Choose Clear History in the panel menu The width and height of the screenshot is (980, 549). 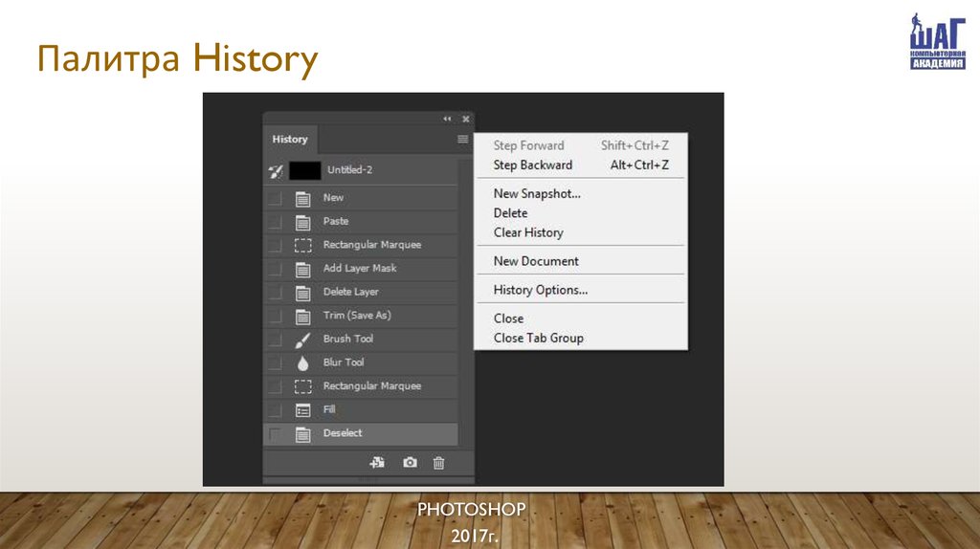click(528, 232)
